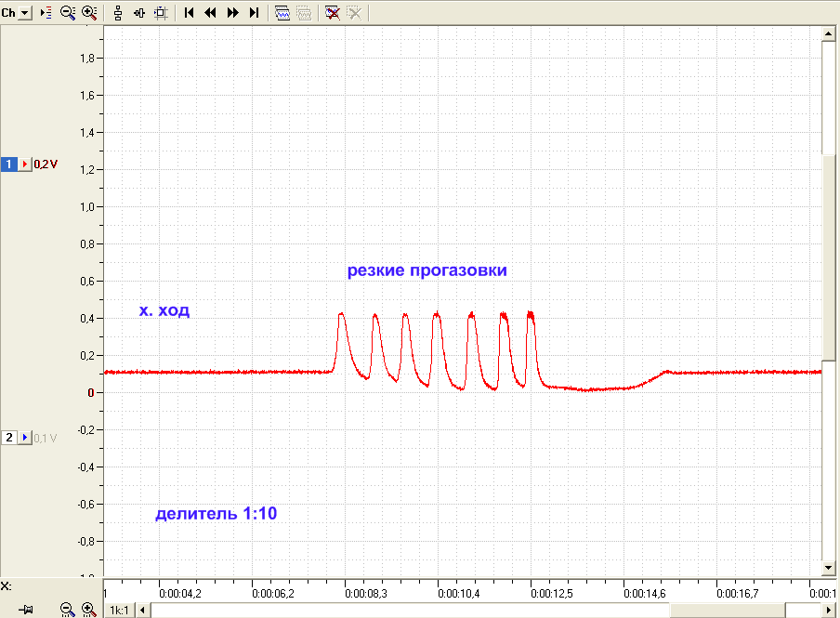
Task: Expand channel 2 blue arrow settings
Action: click(x=25, y=438)
